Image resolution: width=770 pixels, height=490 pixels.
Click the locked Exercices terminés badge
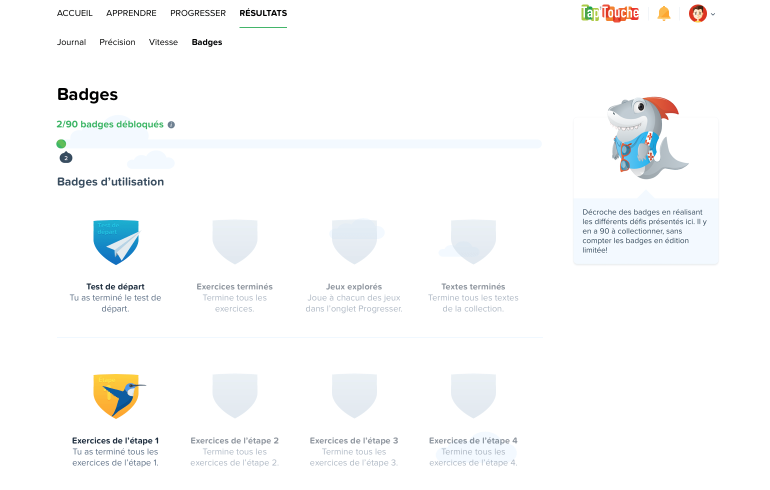point(234,242)
